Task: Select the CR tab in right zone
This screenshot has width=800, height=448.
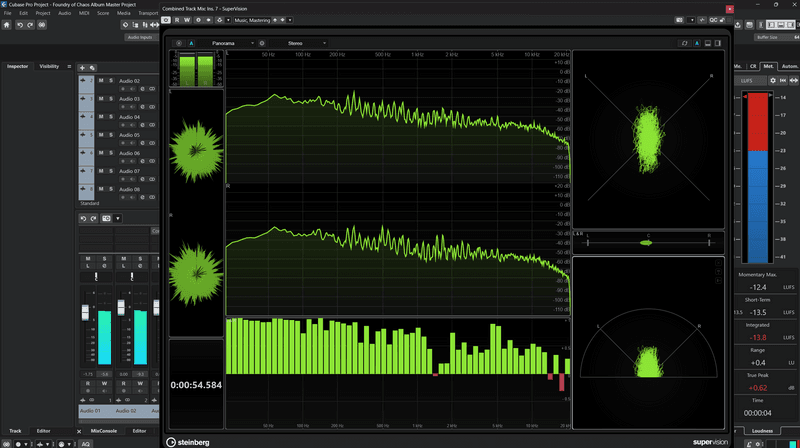Action: (753, 66)
